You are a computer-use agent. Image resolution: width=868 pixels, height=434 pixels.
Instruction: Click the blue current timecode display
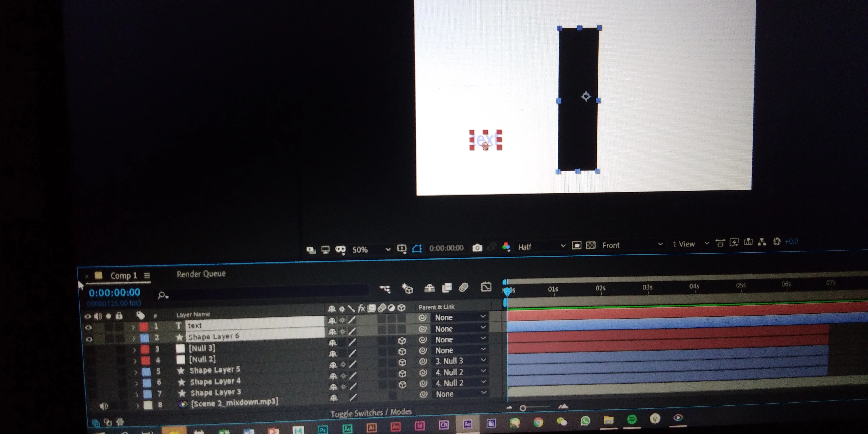[114, 293]
